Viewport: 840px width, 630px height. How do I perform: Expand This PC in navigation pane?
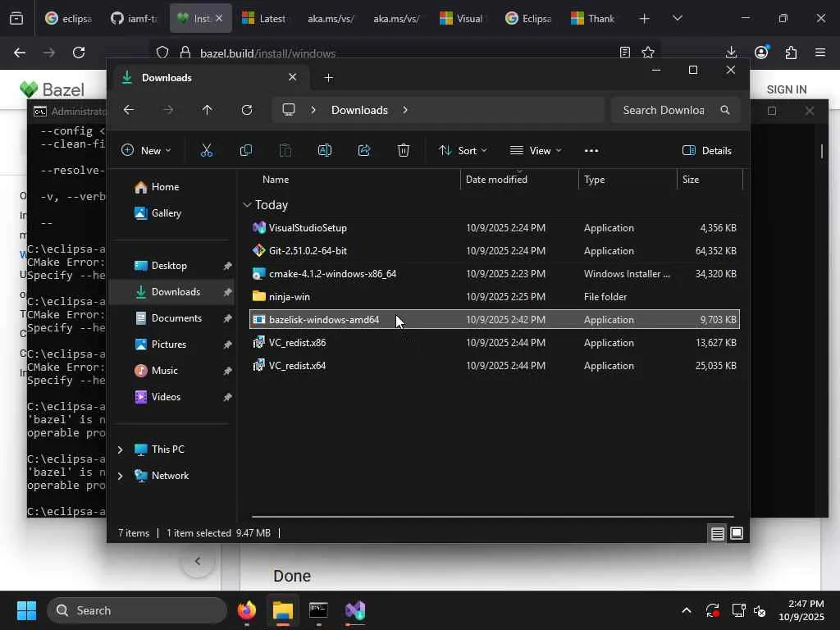pyautogui.click(x=121, y=450)
